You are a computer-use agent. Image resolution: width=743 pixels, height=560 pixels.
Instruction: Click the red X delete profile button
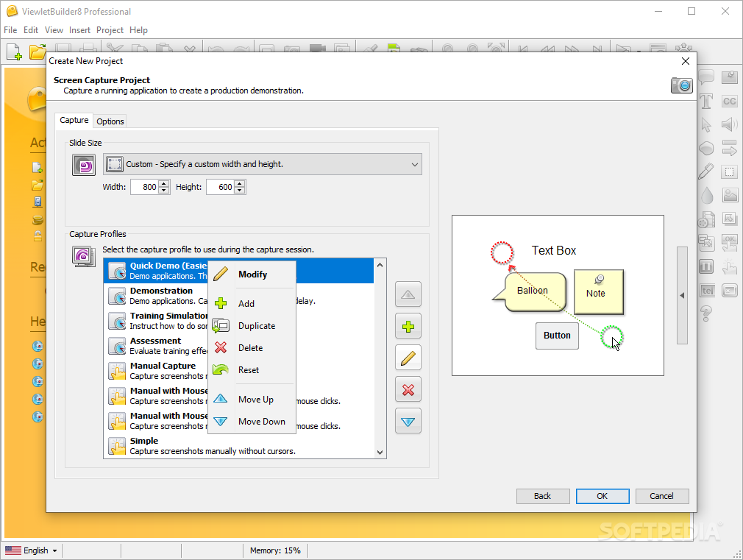click(408, 390)
